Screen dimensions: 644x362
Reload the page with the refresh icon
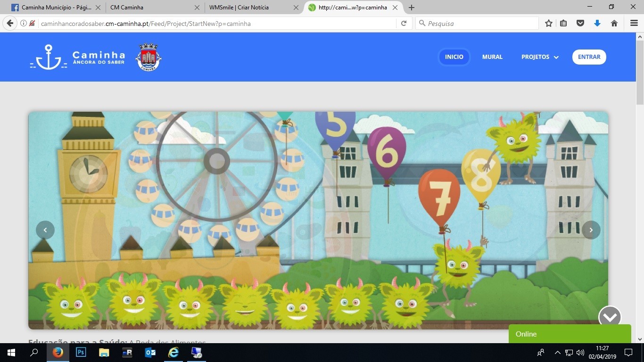(x=404, y=23)
